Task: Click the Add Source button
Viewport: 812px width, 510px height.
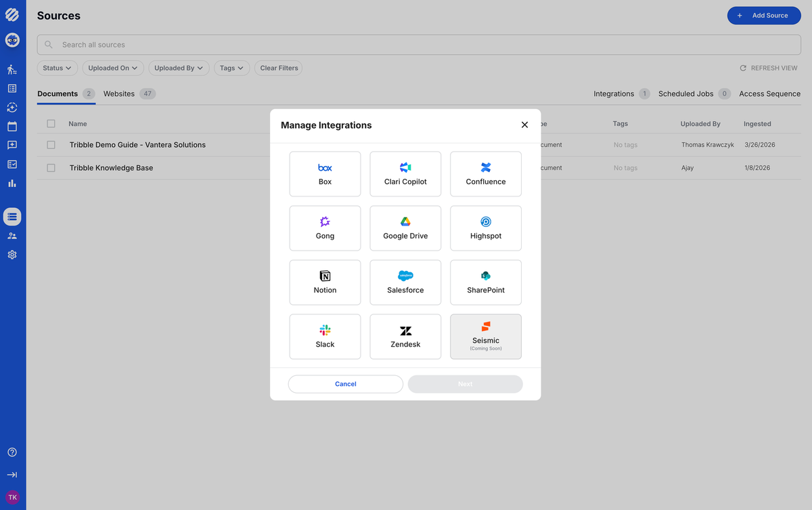Action: pos(764,16)
